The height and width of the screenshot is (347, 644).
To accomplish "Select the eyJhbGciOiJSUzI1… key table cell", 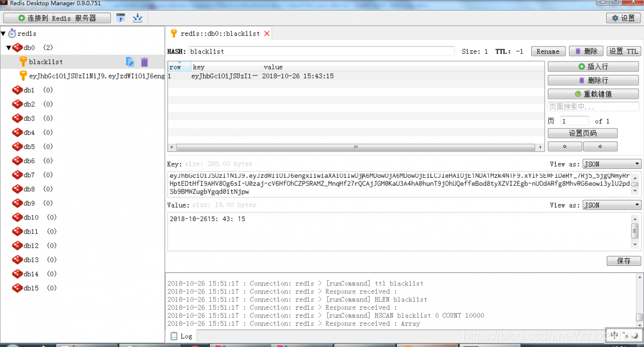I will [225, 76].
